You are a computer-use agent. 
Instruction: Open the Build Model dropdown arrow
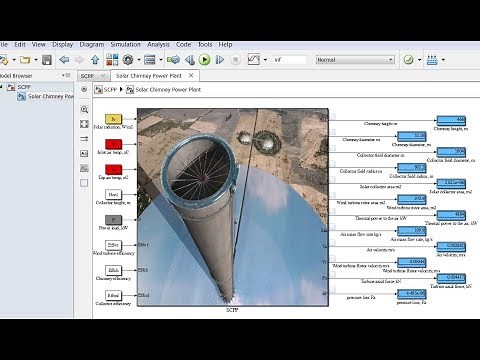(443, 60)
